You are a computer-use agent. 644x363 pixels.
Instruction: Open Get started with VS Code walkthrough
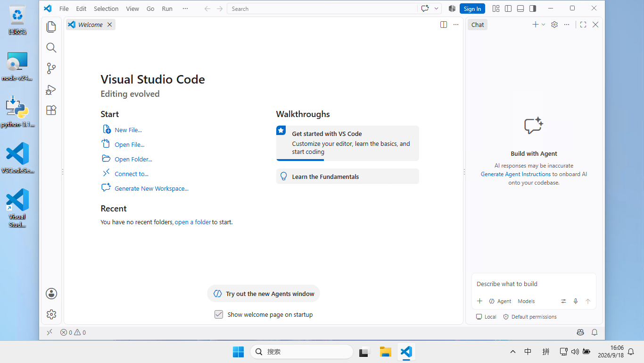[347, 143]
